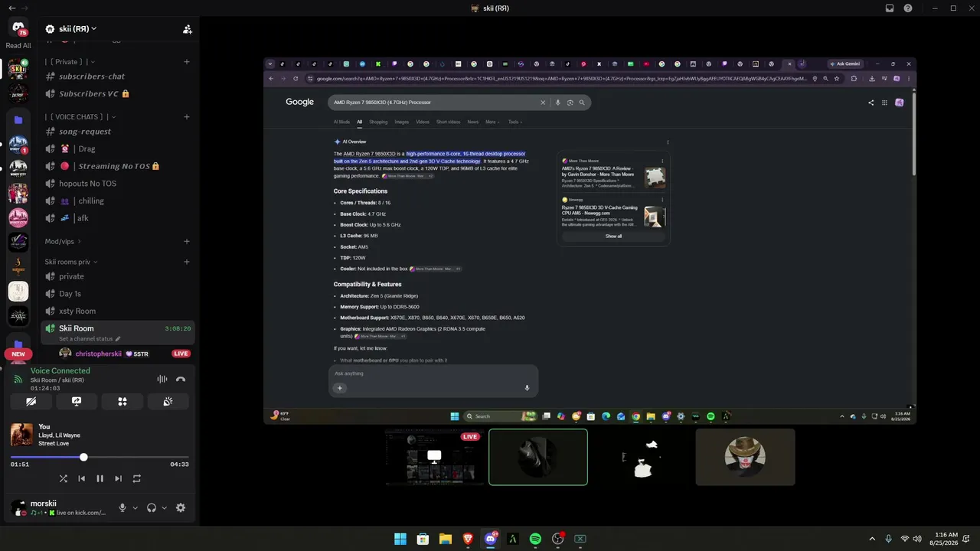Deafen headphones in user panel
The width and height of the screenshot is (980, 551).
[x=152, y=507]
